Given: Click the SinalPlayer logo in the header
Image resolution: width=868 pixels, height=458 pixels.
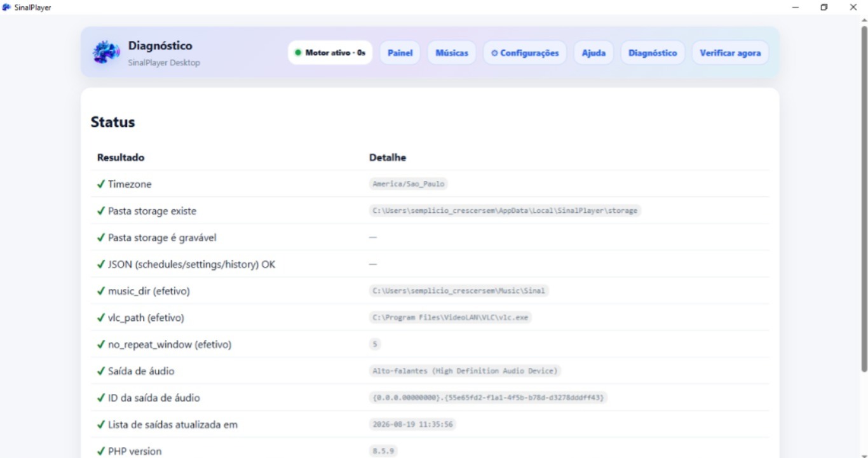Looking at the screenshot, I should coord(105,52).
